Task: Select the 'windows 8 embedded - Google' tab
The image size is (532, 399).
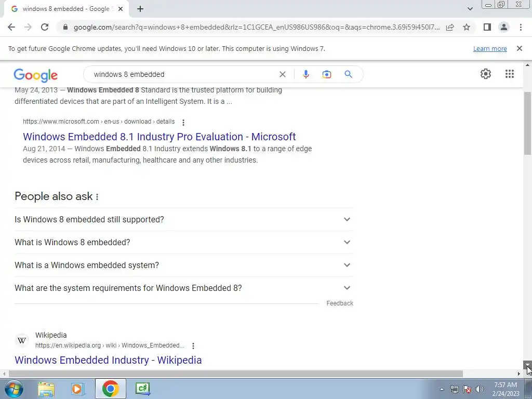Action: tap(66, 9)
